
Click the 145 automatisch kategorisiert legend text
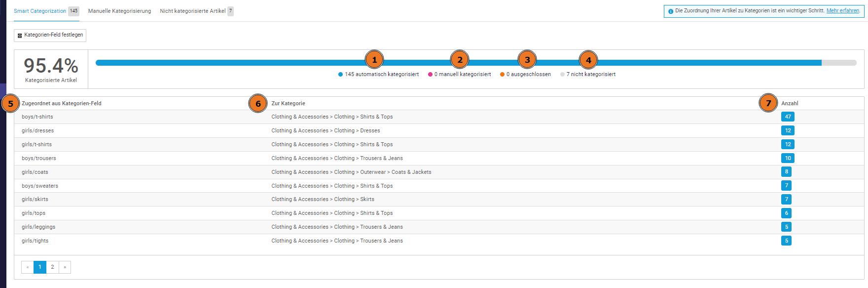point(382,75)
